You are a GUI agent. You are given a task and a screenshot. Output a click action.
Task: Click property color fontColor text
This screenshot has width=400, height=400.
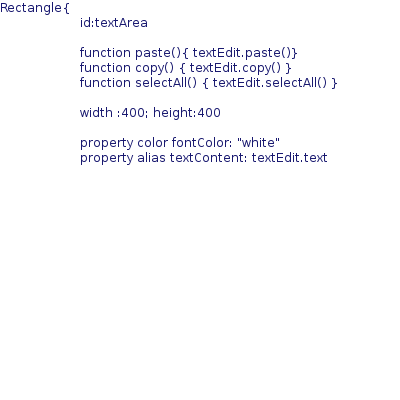tap(156, 143)
